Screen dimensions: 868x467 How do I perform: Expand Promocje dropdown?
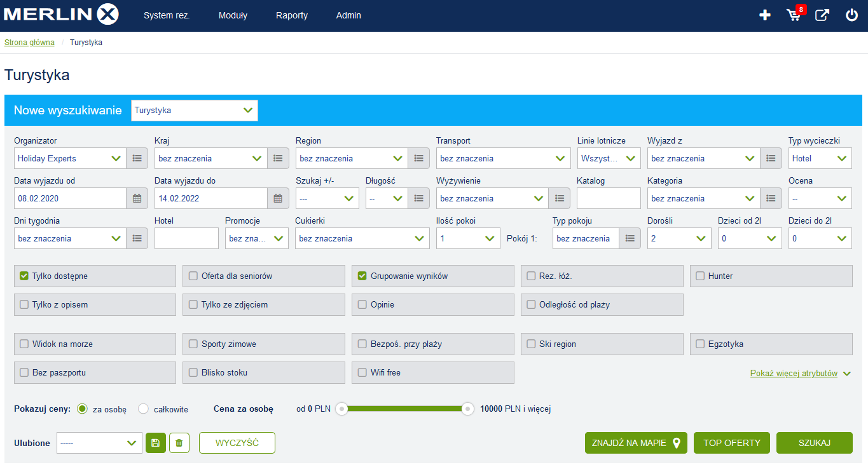pyautogui.click(x=257, y=238)
